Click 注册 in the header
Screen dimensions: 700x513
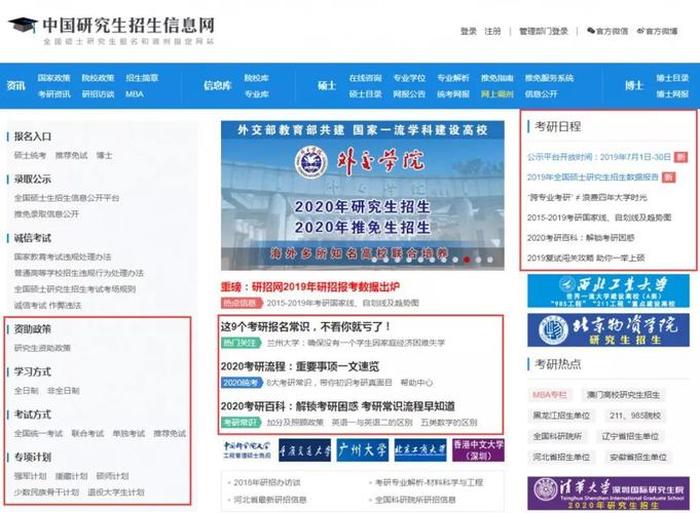point(493,31)
